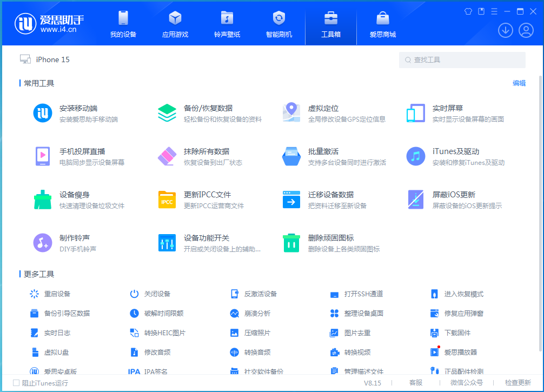Open the 智能刷机 tab

[x=279, y=24]
